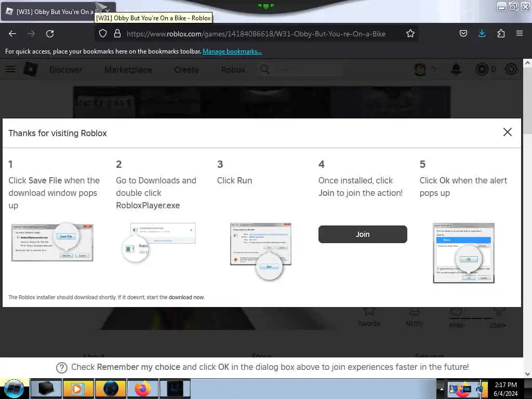Open Roblox settings gear icon

511,69
